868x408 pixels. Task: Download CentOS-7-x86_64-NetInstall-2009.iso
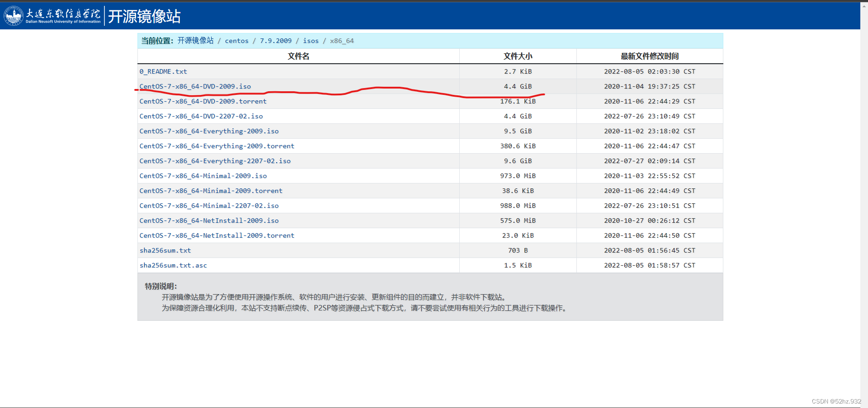[209, 220]
